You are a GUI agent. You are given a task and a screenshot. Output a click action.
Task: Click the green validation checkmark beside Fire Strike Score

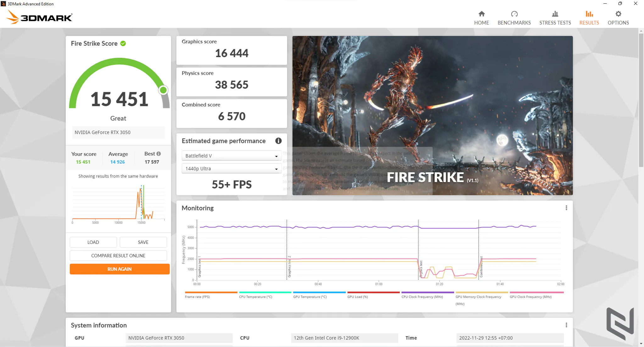[x=123, y=43]
